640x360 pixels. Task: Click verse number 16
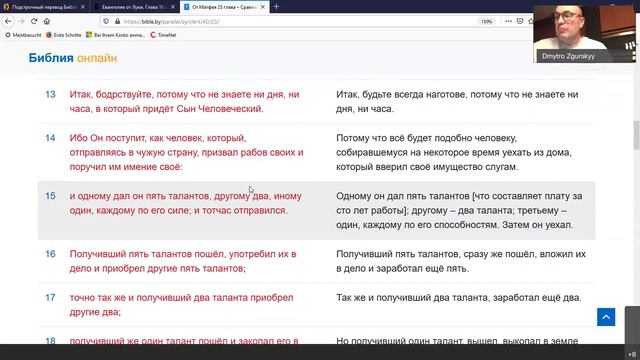coord(50,254)
